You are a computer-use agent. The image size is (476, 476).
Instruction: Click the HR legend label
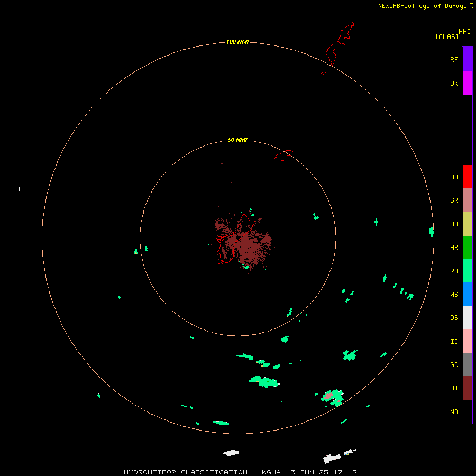pos(454,248)
